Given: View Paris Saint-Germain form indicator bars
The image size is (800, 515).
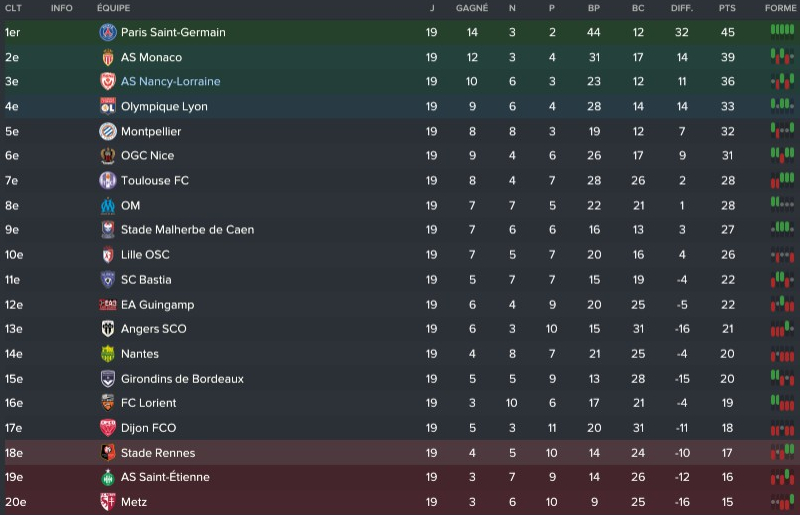Looking at the screenshot, I should [781, 31].
